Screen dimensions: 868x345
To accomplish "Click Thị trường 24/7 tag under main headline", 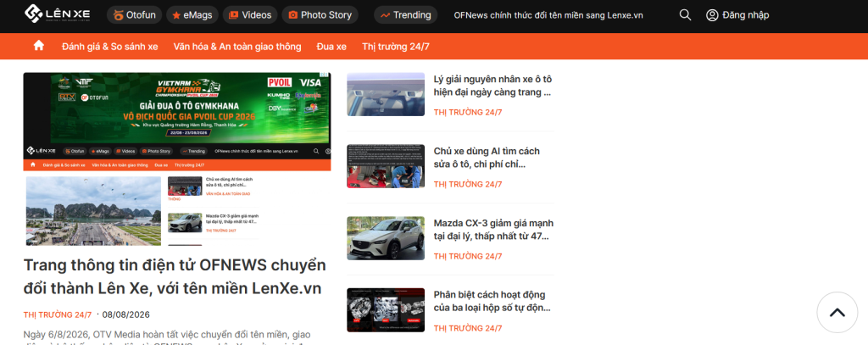I will [58, 314].
